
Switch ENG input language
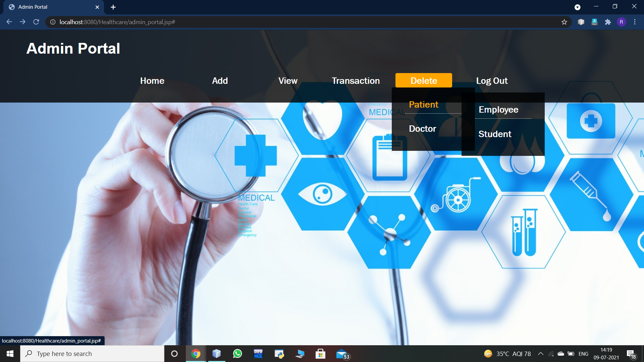583,354
